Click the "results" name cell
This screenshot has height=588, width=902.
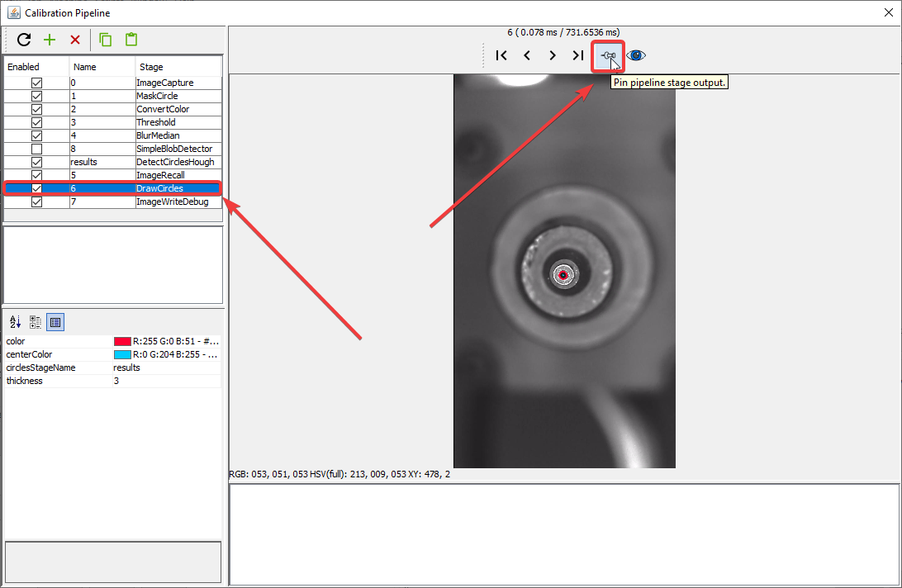tap(102, 162)
